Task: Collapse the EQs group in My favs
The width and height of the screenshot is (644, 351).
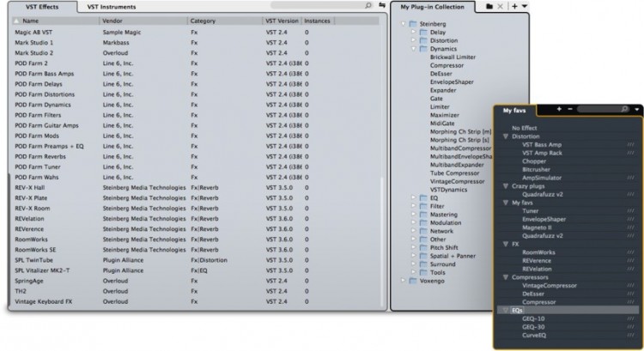Action: point(506,311)
